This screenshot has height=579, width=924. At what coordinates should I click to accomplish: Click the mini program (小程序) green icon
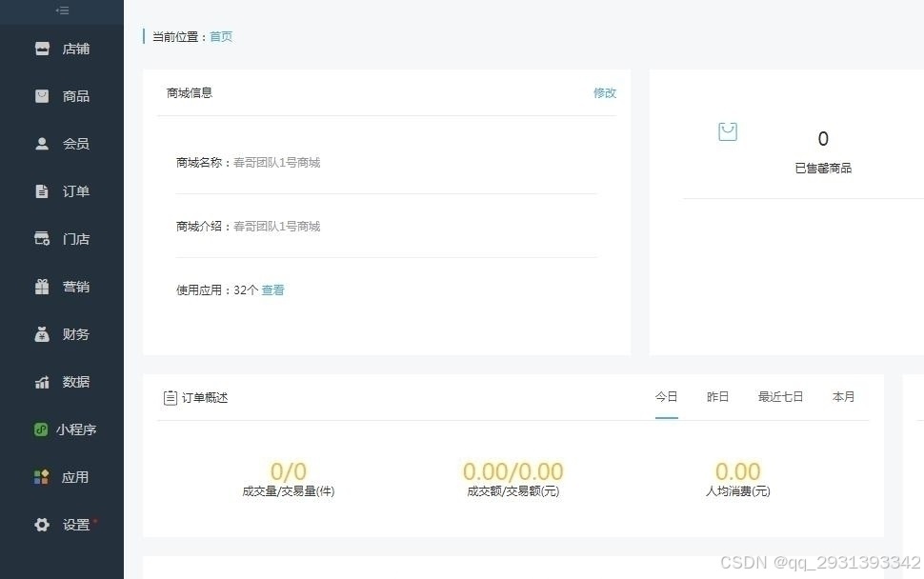tap(42, 429)
